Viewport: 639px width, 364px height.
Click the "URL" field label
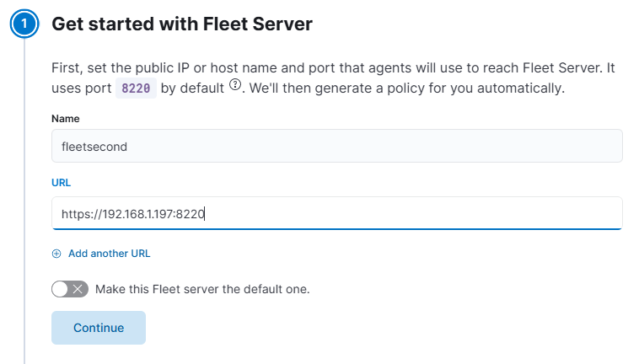pos(61,183)
